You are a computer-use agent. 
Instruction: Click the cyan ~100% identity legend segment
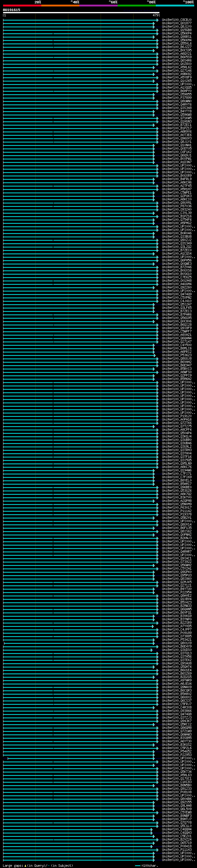[175, 6]
